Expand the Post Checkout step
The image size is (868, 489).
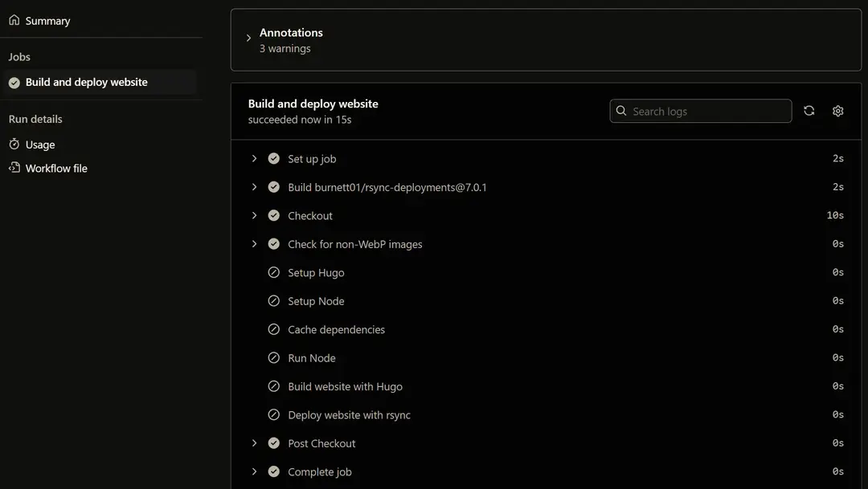click(254, 443)
